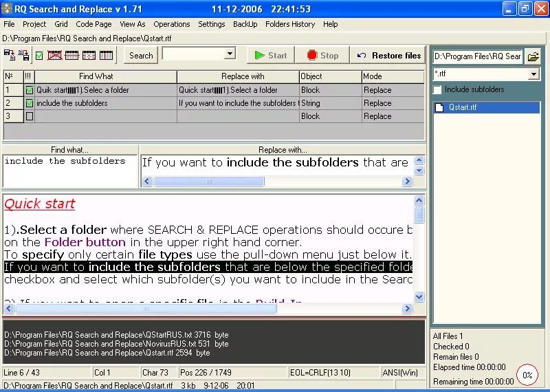
Task: Click the save project to disk icon
Action: (24, 56)
